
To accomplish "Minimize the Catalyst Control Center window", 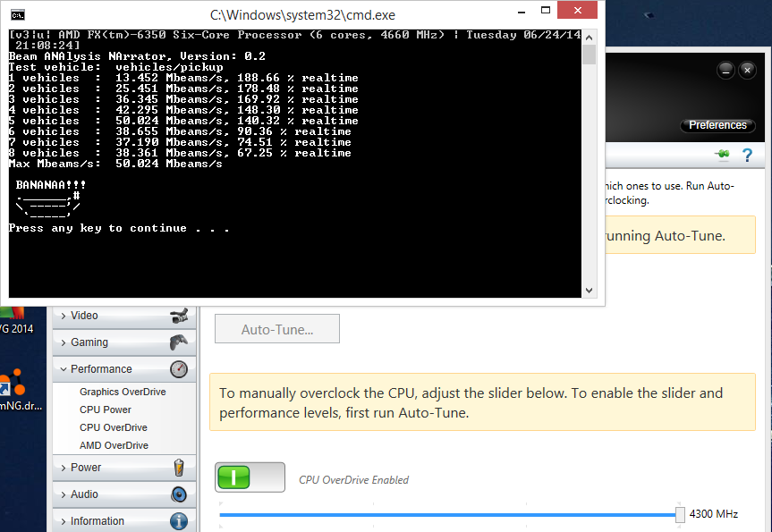I will point(725,71).
